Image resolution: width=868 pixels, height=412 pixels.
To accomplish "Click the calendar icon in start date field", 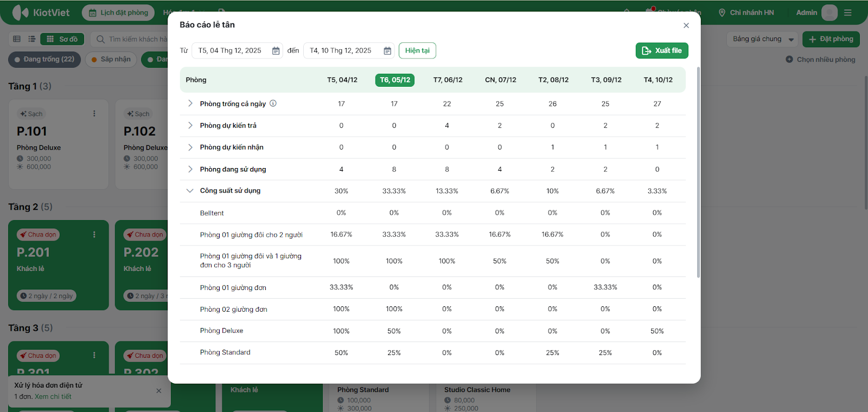I will (276, 51).
